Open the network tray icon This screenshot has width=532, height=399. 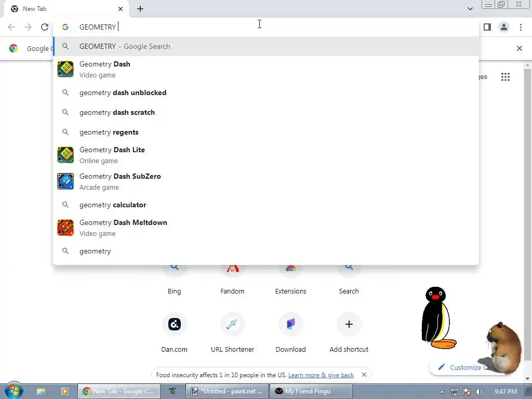coord(454,392)
